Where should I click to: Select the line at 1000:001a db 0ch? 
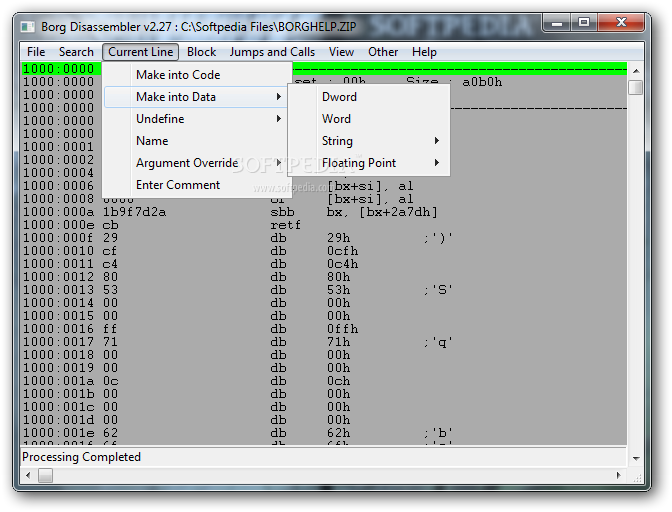[324, 381]
